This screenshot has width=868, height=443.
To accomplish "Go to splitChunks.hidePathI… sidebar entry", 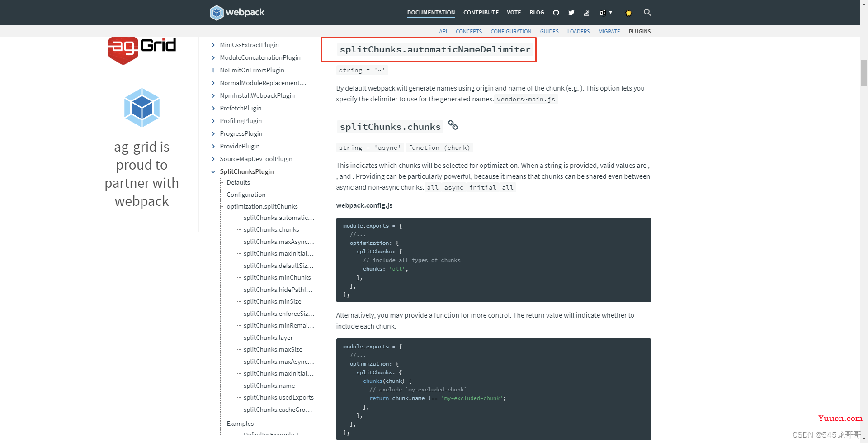I will coord(278,290).
